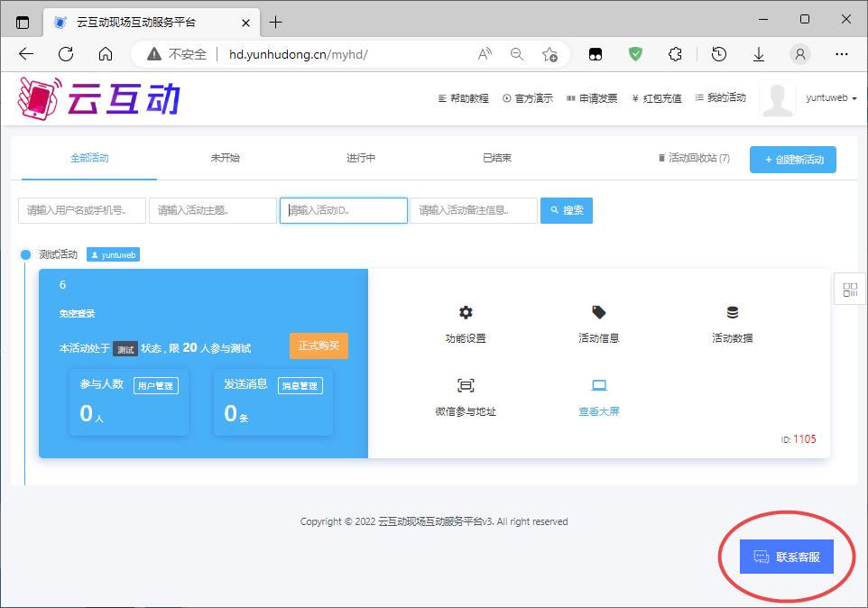Open the browser settings ellipsis menu
Image resolution: width=868 pixels, height=608 pixels.
(x=842, y=54)
